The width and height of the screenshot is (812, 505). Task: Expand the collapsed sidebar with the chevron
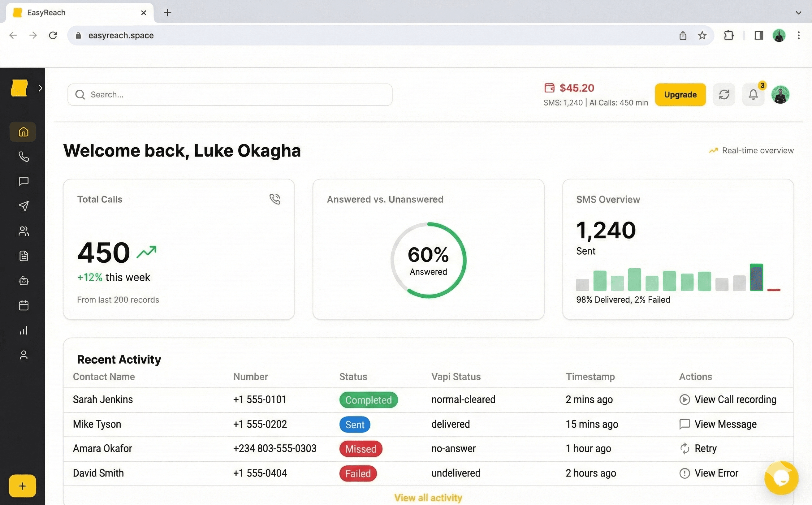click(41, 88)
